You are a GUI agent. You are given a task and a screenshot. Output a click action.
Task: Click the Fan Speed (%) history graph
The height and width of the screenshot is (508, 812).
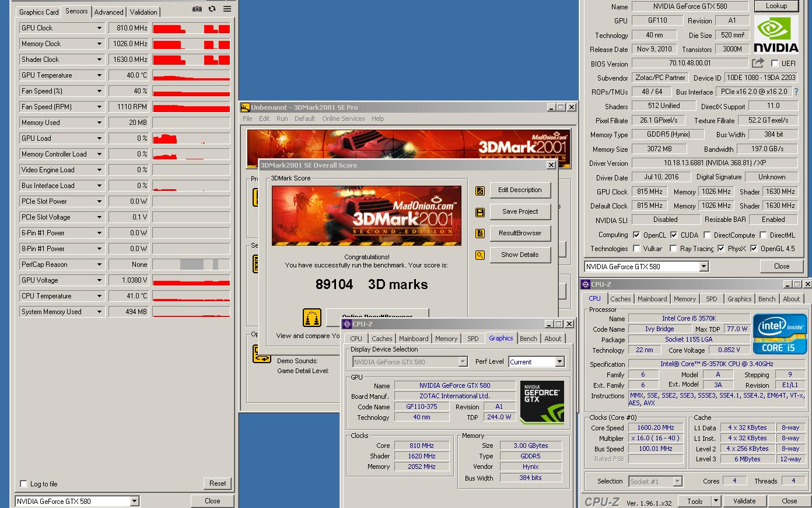pos(191,91)
